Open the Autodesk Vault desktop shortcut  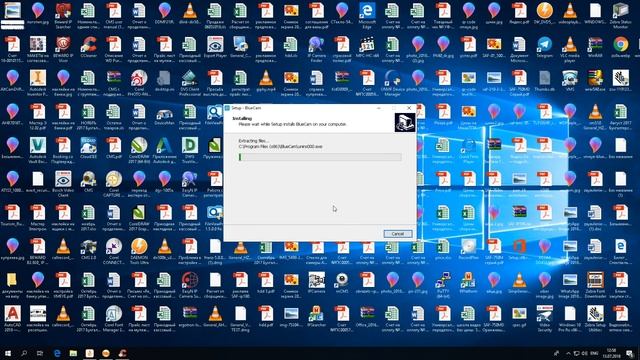click(38, 150)
